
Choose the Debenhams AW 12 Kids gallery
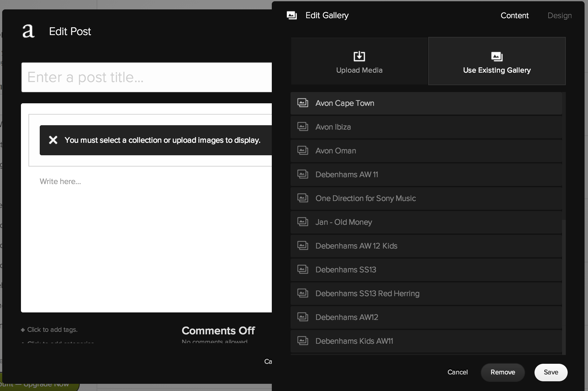426,246
